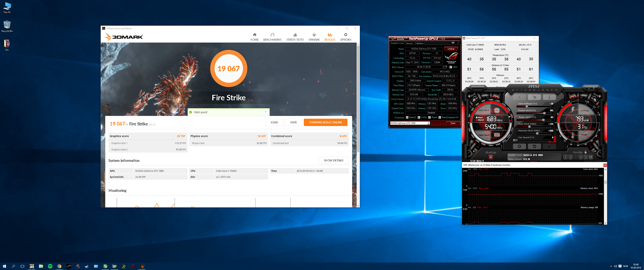Screen dimensions: 644x270
Task: Select profile slot 1 in Afterburner
Action: coord(565,157)
